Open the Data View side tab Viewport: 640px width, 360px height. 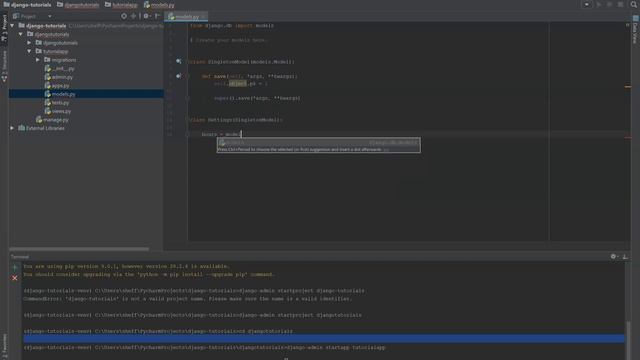(x=635, y=29)
